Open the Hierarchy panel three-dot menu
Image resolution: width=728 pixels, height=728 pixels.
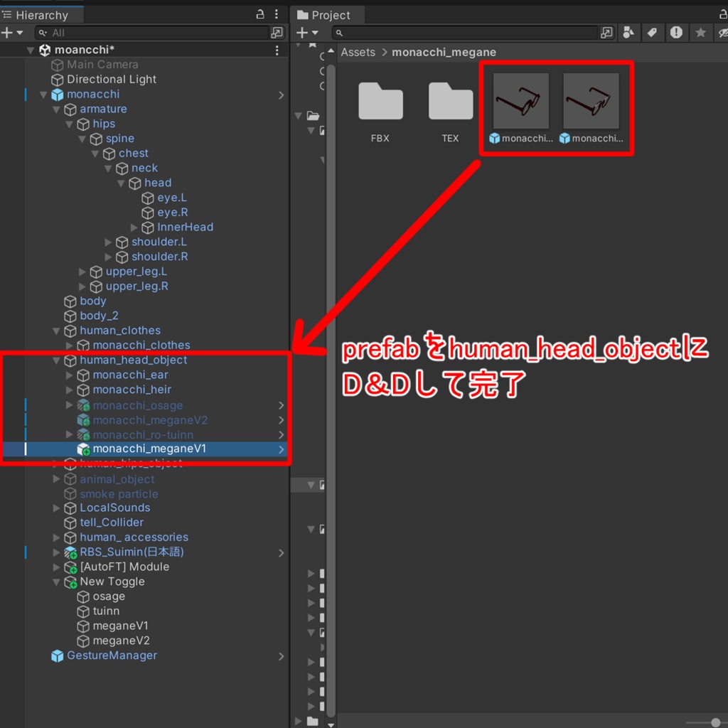click(x=277, y=14)
